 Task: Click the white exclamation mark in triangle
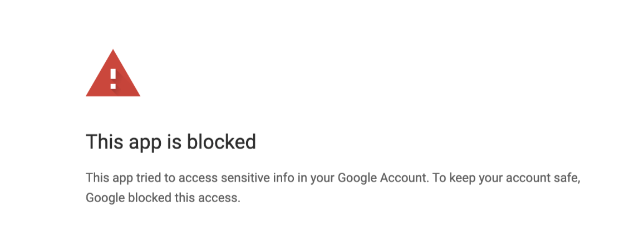pyautogui.click(x=113, y=79)
